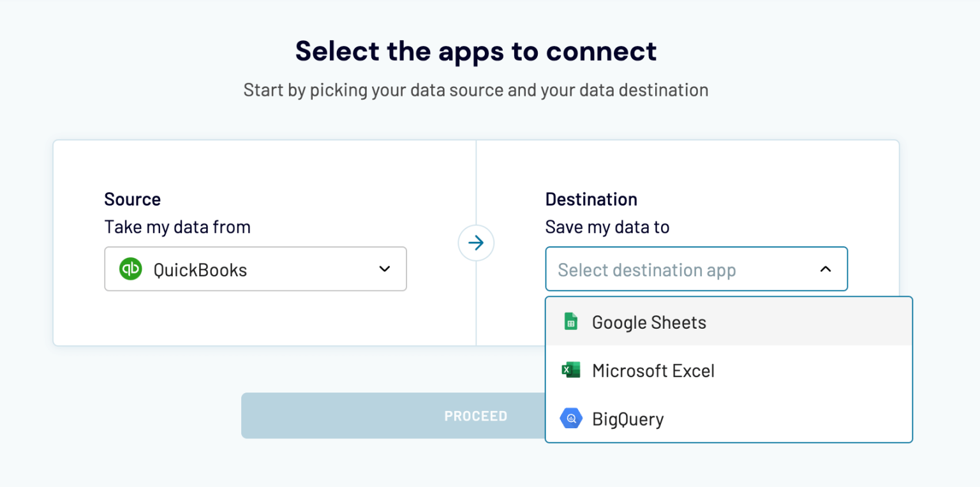Click the 'Take my data from' label
Image resolution: width=980 pixels, height=487 pixels.
point(177,227)
